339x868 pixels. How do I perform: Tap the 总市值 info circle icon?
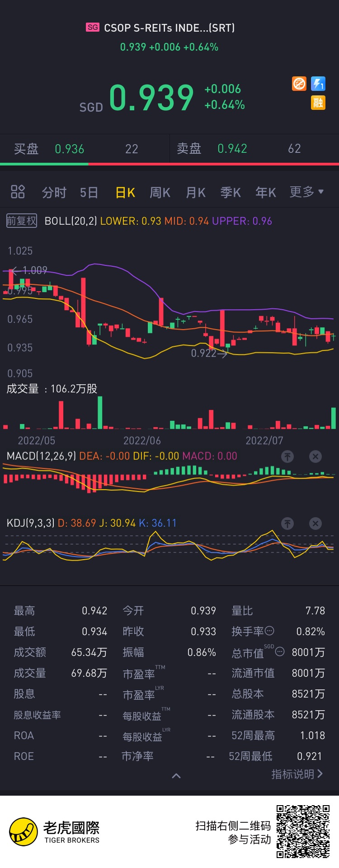pyautogui.click(x=280, y=652)
